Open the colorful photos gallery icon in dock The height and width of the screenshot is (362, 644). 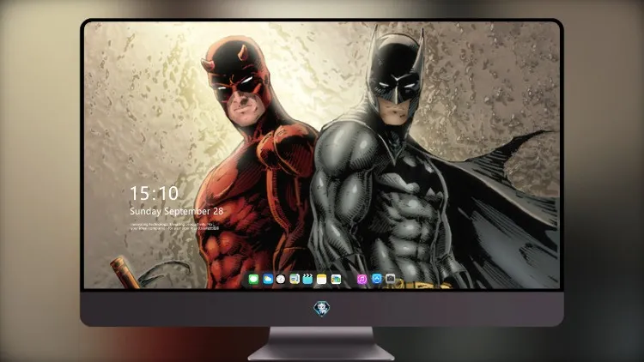click(336, 280)
